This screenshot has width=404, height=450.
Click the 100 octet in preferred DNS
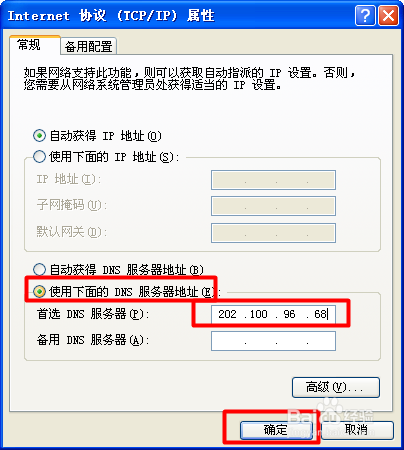(259, 314)
